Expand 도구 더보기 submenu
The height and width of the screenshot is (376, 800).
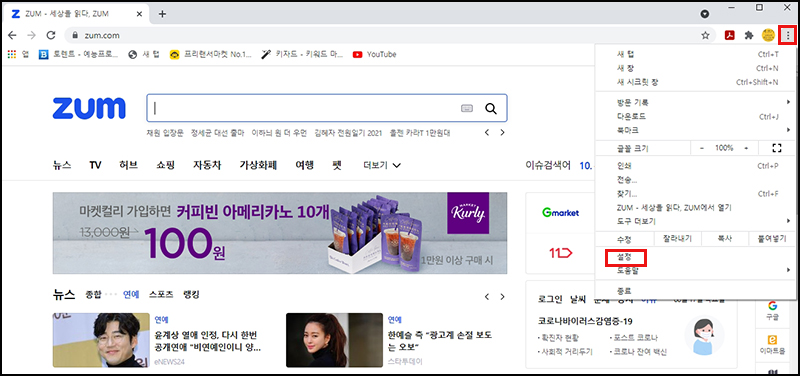click(695, 221)
